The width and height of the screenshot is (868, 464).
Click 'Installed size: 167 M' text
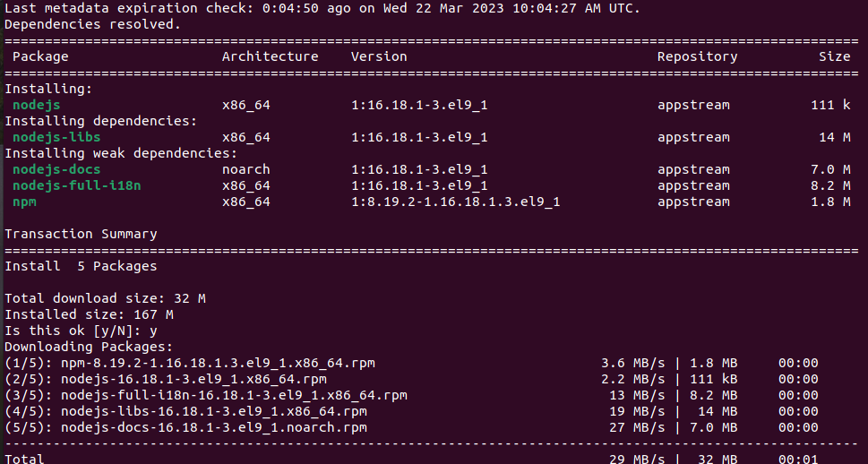89,314
